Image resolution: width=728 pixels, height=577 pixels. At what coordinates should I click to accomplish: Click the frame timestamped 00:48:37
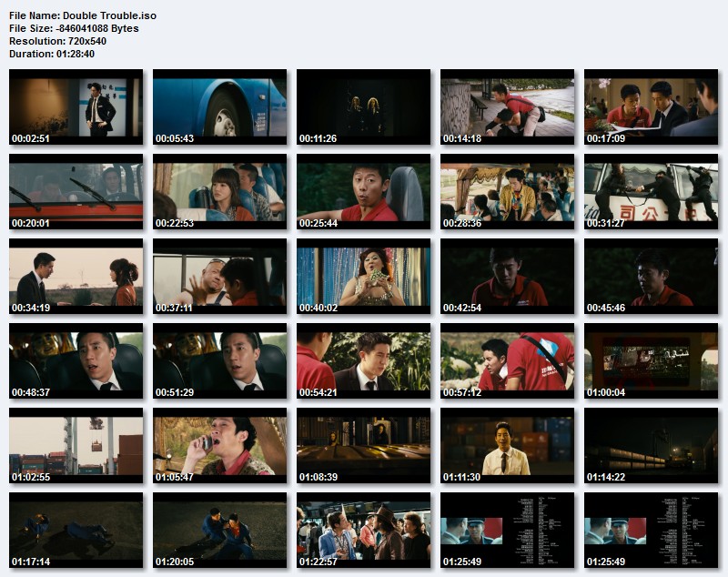[x=76, y=361]
